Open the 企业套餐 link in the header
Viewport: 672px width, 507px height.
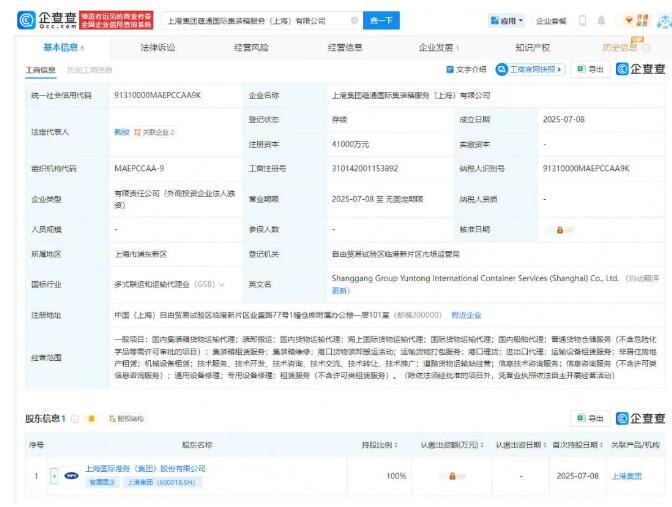551,21
